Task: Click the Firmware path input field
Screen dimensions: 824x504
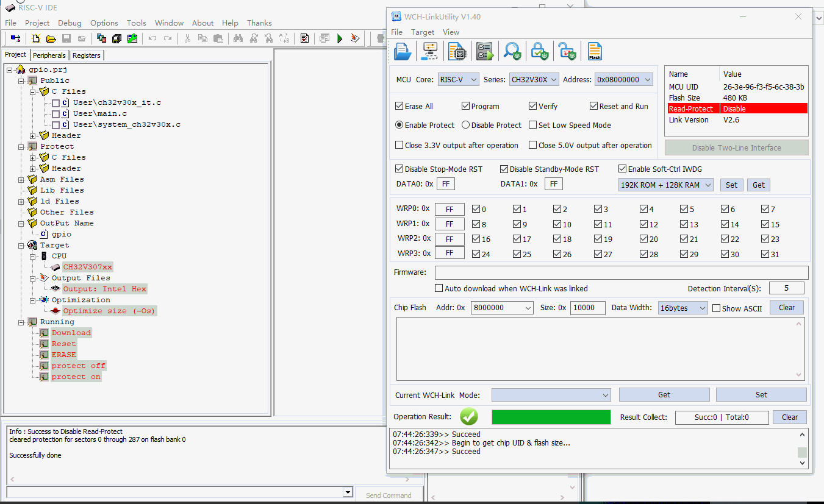Action: point(622,272)
